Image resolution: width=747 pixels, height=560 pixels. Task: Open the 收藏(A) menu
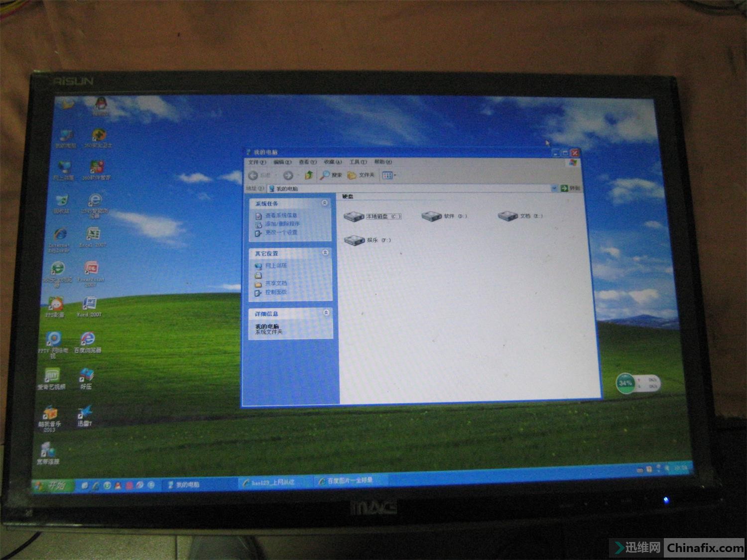pyautogui.click(x=333, y=162)
